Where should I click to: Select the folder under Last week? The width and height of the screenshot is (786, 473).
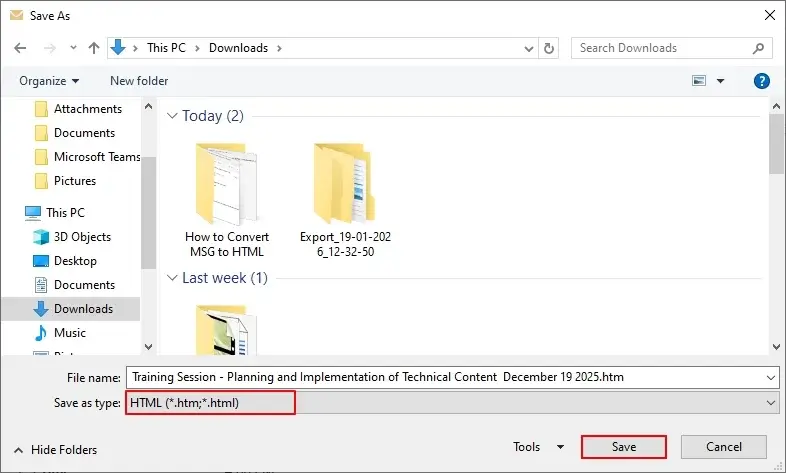pos(227,330)
